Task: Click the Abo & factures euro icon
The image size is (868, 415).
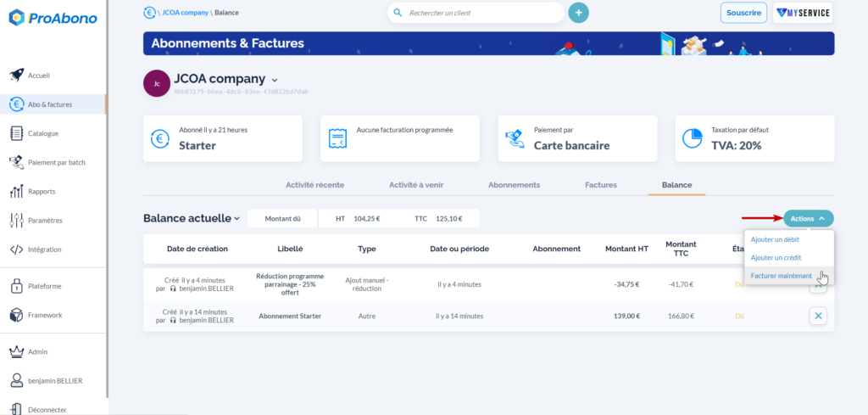Action: (17, 104)
